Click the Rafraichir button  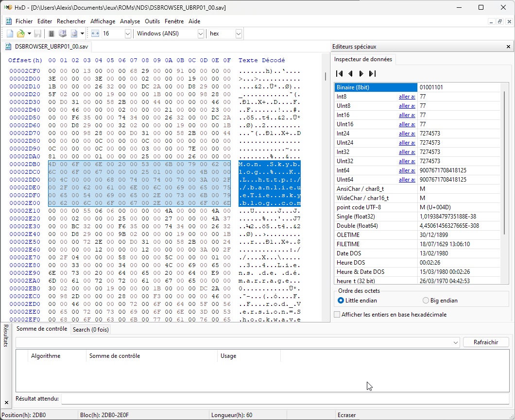(485, 342)
